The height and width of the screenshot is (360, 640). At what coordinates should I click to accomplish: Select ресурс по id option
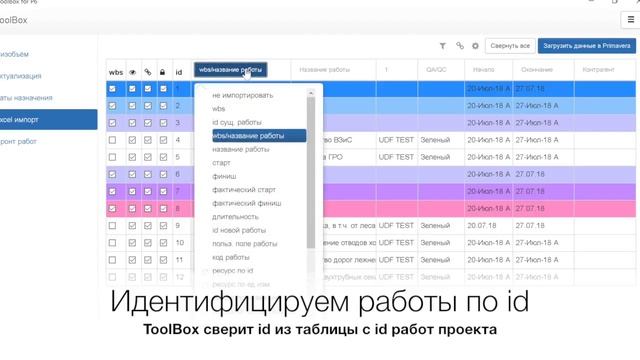pos(233,271)
